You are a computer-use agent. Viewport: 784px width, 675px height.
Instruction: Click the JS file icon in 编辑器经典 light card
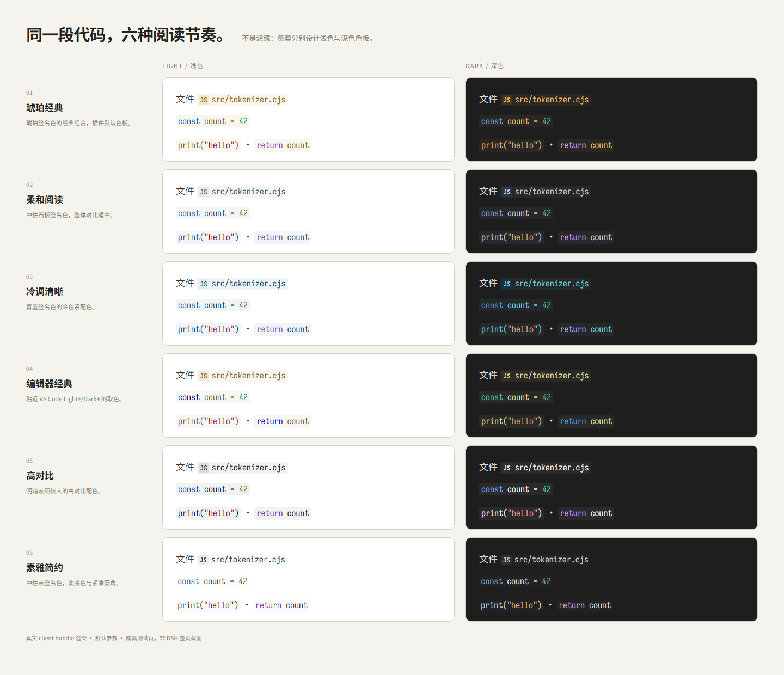pos(204,376)
